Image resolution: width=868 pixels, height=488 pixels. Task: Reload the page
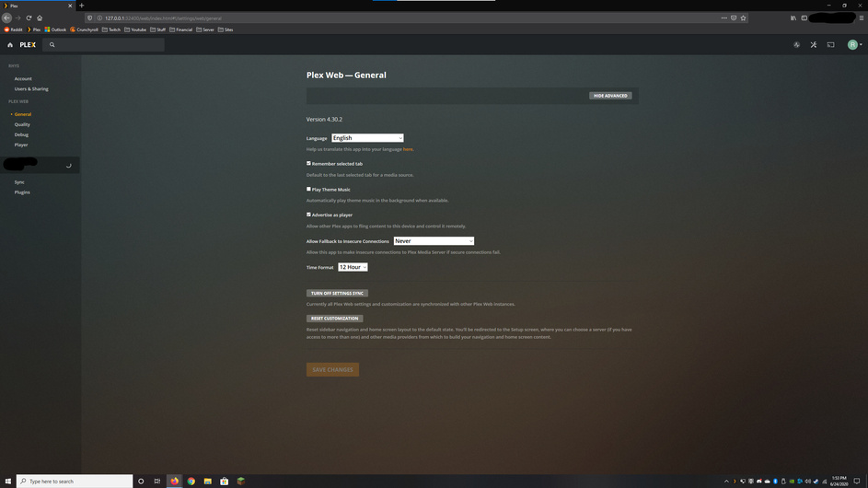(x=29, y=17)
